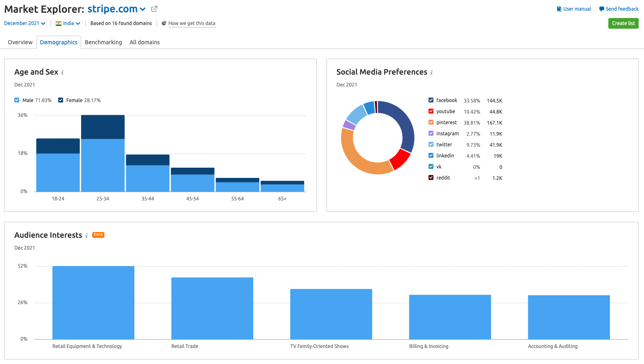644x364 pixels.
Task: Open Age and Sex info icon
Action: tap(62, 73)
